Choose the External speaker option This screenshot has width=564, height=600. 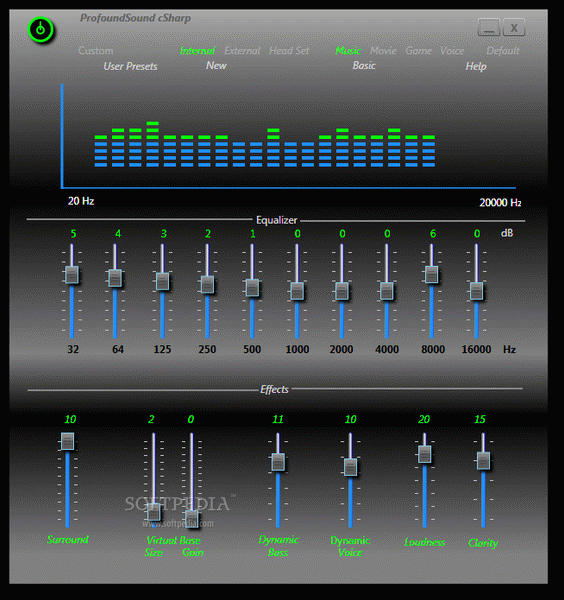(242, 51)
